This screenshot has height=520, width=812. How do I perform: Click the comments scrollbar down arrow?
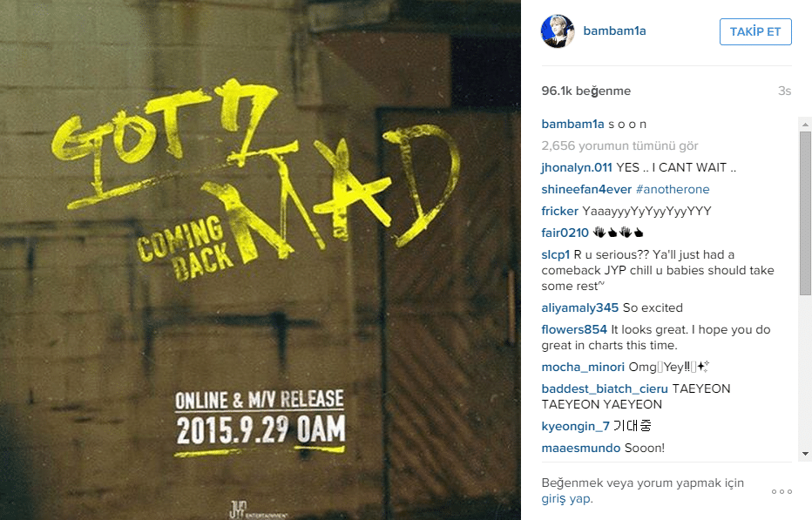805,454
